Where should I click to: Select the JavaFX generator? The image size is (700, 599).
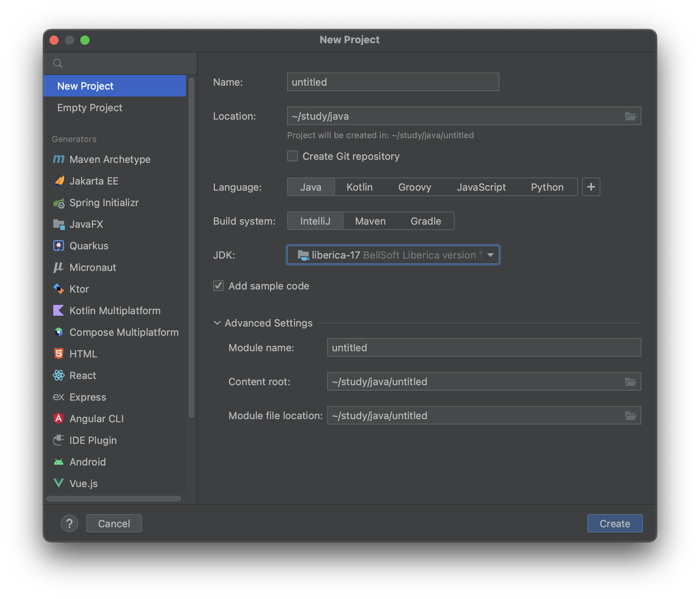pos(86,224)
